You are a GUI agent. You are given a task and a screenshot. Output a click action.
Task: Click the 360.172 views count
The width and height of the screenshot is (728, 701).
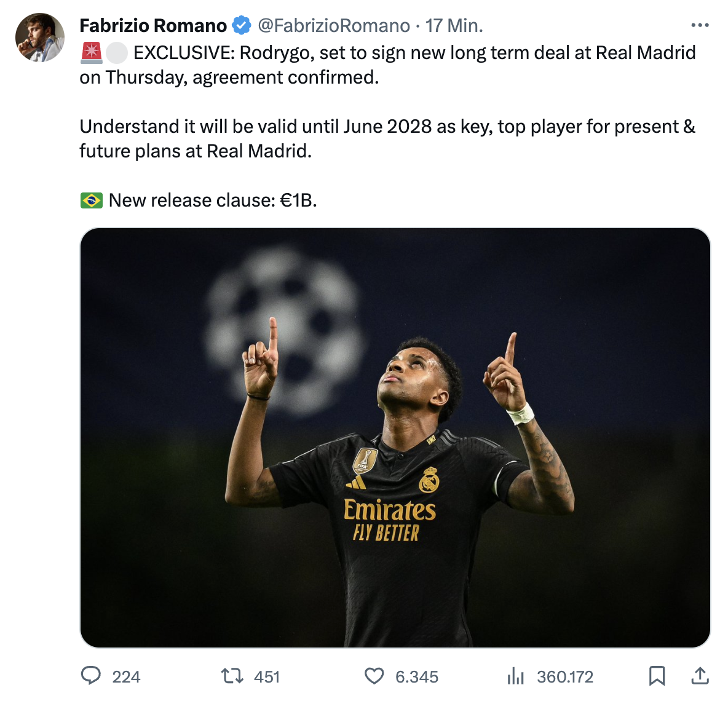click(565, 677)
